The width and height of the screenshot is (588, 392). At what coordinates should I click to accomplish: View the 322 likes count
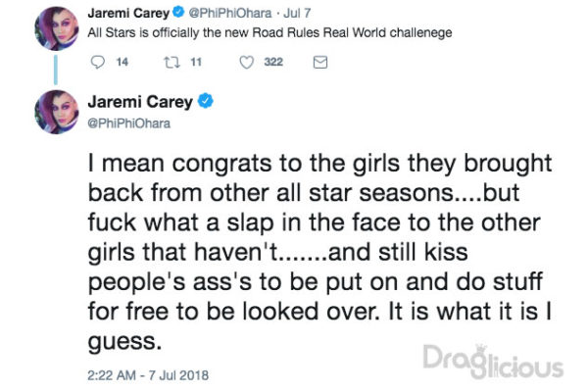coord(273,62)
